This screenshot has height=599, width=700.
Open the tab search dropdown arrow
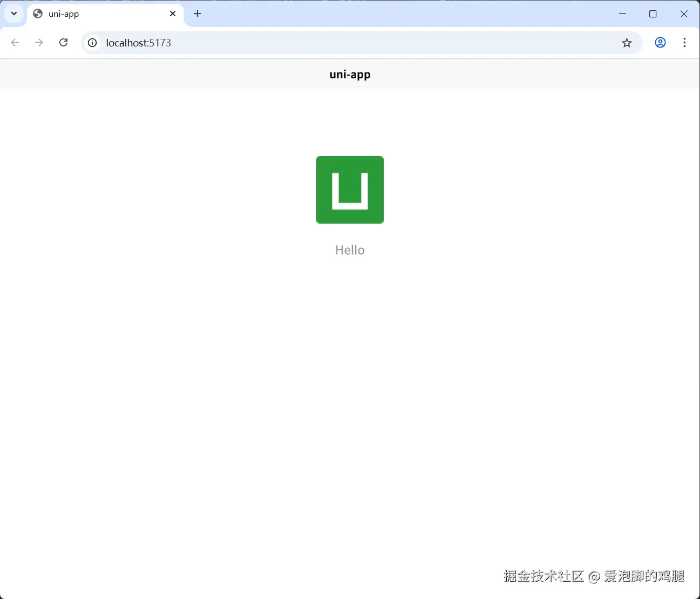point(14,14)
